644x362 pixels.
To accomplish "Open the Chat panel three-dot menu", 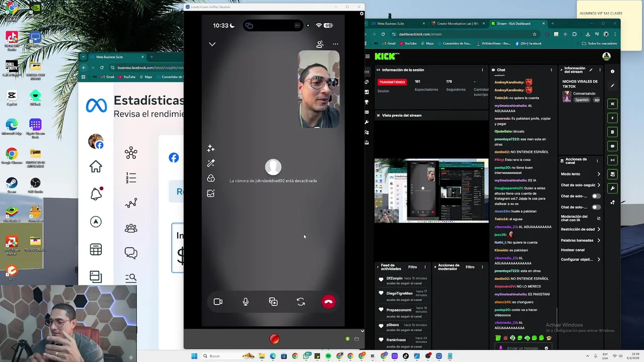I will [551, 70].
